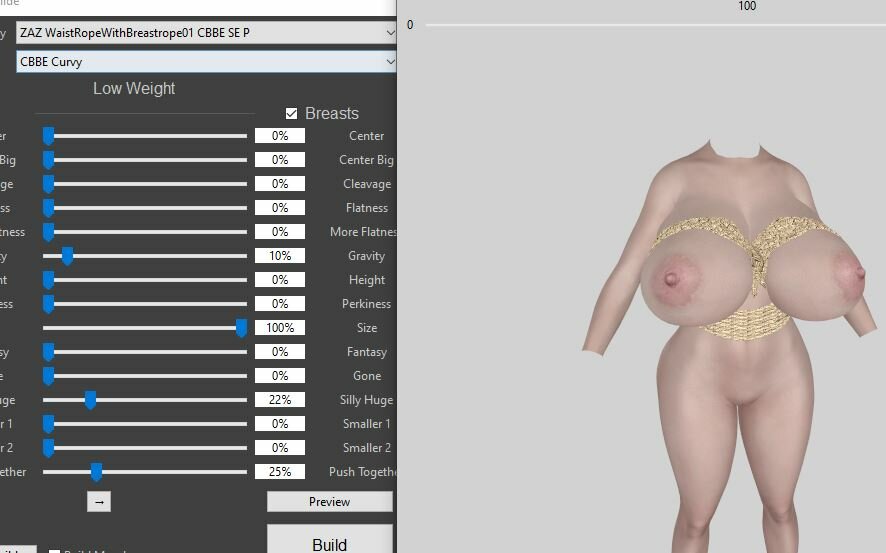886x553 pixels.
Task: Click the Low Weight Center slider thumb
Action: 49,136
